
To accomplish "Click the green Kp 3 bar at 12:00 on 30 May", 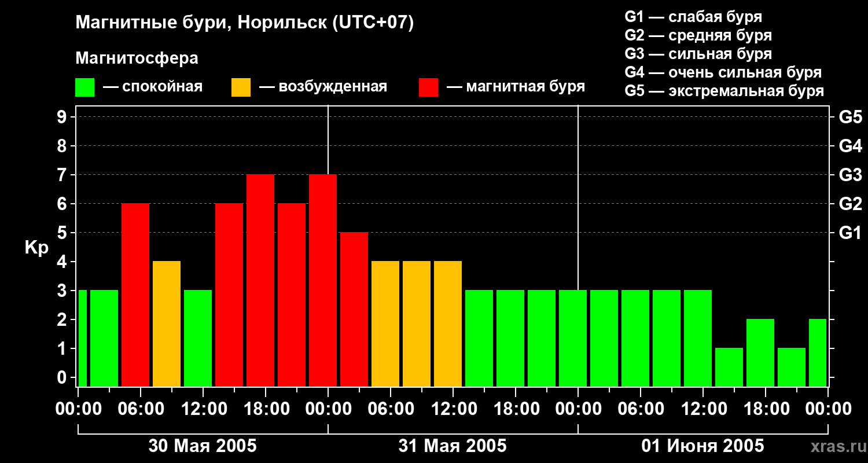I will click(198, 338).
